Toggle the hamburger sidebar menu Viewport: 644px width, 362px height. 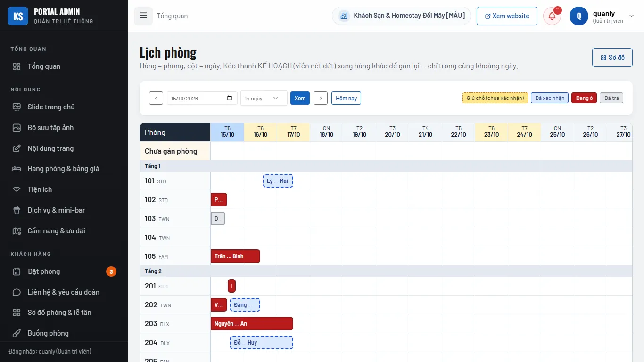point(143,16)
